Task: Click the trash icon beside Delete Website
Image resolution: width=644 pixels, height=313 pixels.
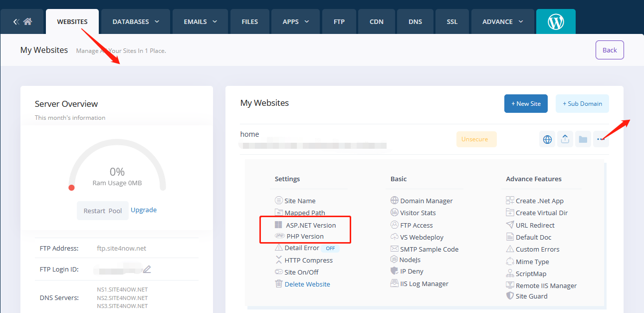Action: (x=279, y=284)
